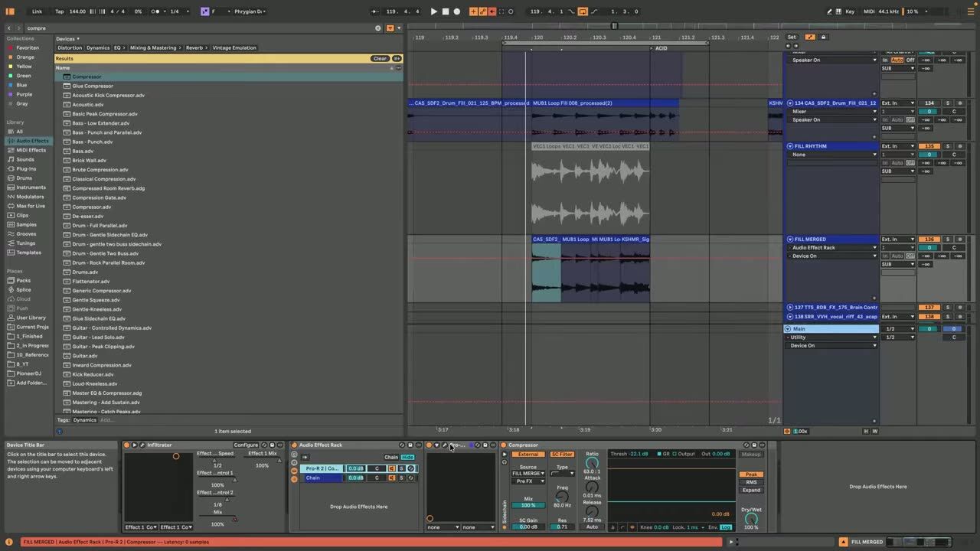Open the SC filter Type dropdown
Viewport: 980px width, 551px height.
(x=562, y=473)
